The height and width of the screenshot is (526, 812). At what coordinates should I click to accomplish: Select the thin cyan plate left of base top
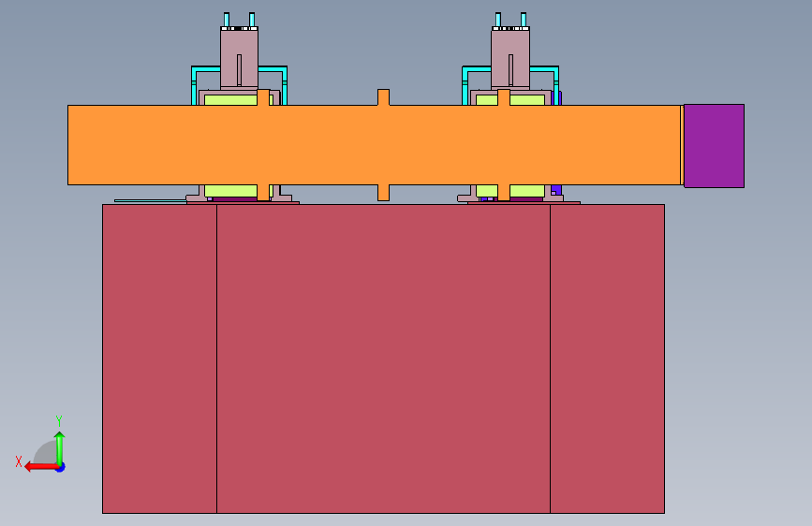150,200
